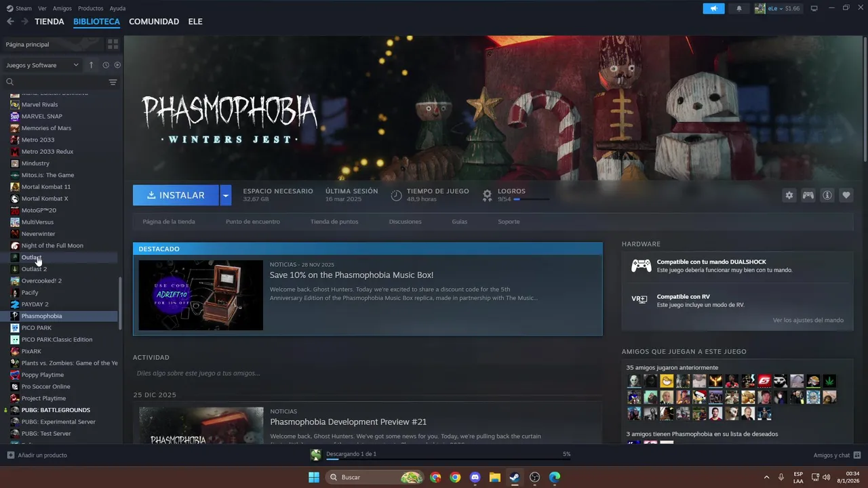Open the advanced filter settings icon
Screen dimensions: 868x488
click(113, 82)
